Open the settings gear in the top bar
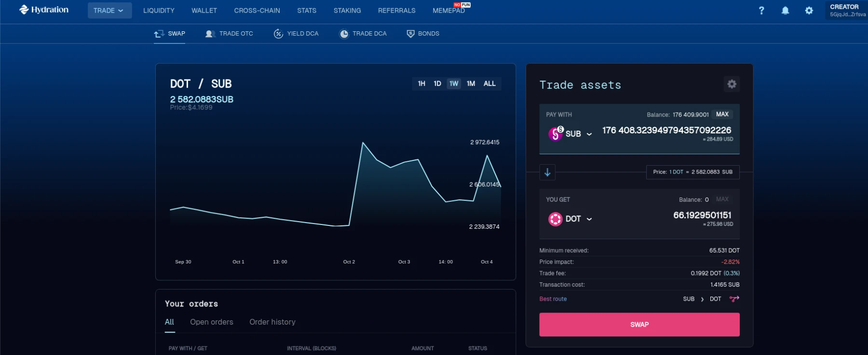Image resolution: width=868 pixels, height=355 pixels. pos(809,11)
